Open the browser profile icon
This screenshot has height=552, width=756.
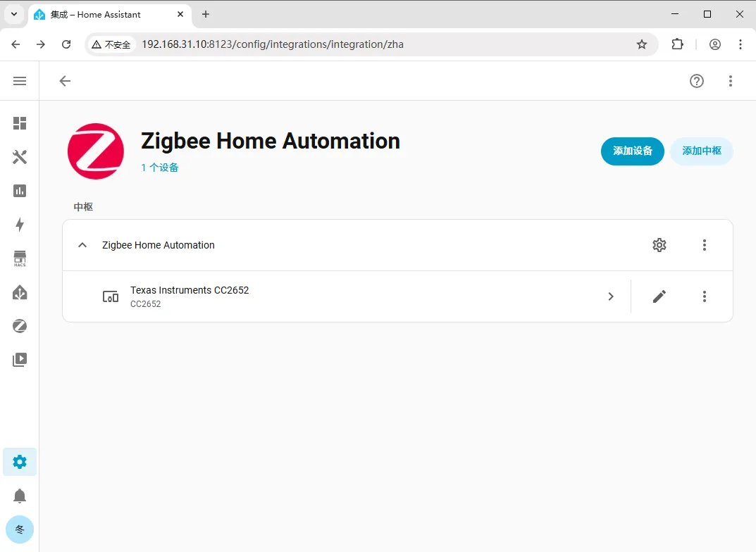(715, 44)
